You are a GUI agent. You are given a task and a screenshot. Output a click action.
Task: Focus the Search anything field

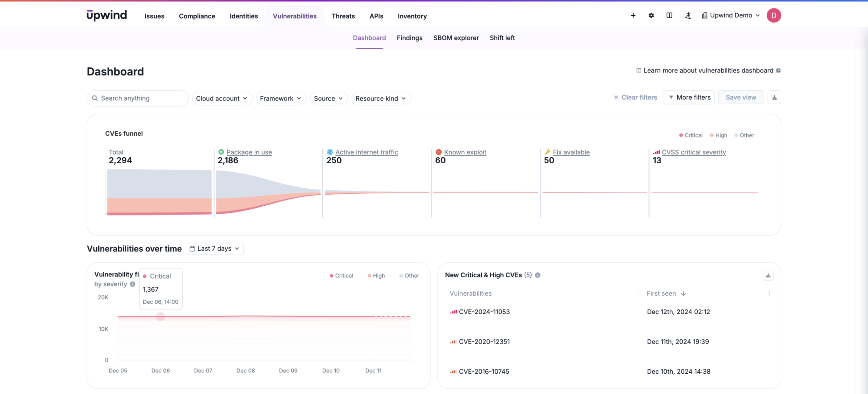pos(138,98)
